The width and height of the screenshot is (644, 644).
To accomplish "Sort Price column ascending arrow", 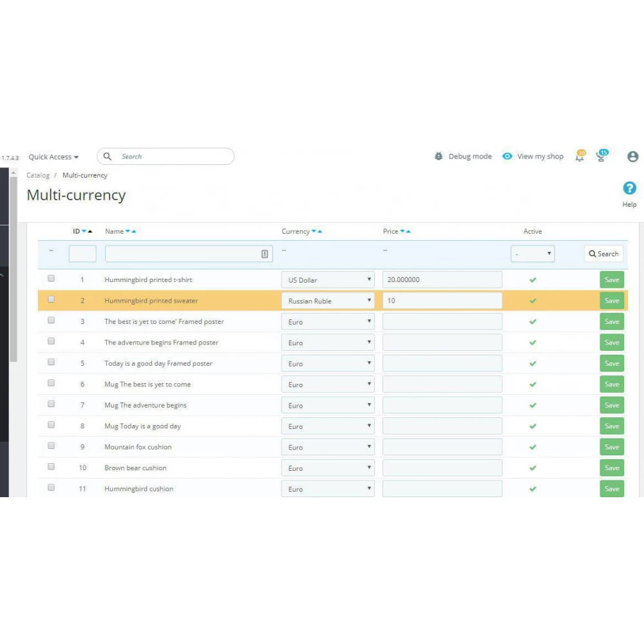I will point(408,231).
